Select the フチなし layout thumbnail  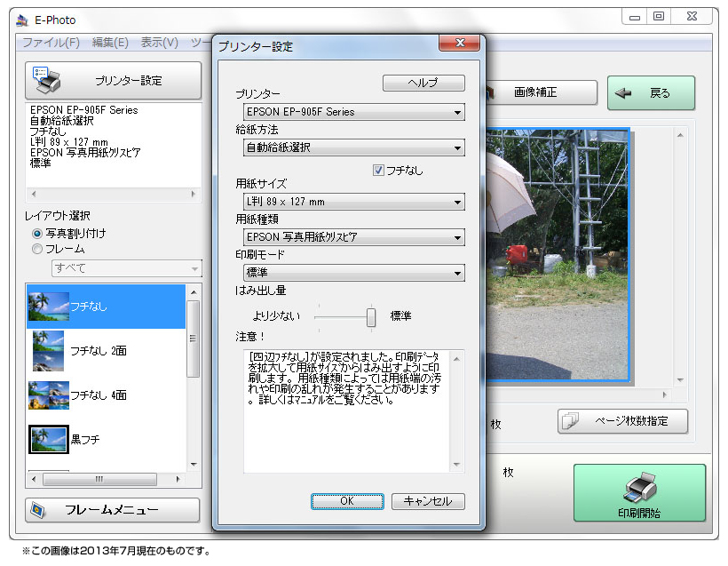coord(49,307)
